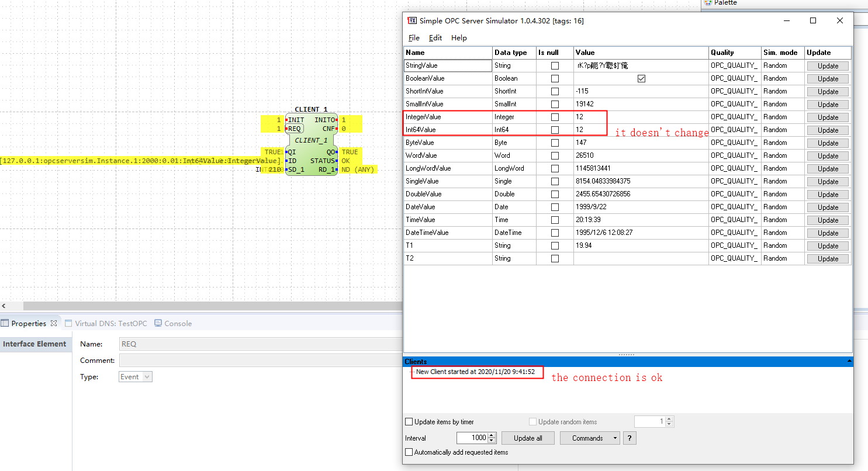
Task: Sort by the Data type column header
Action: pos(514,53)
